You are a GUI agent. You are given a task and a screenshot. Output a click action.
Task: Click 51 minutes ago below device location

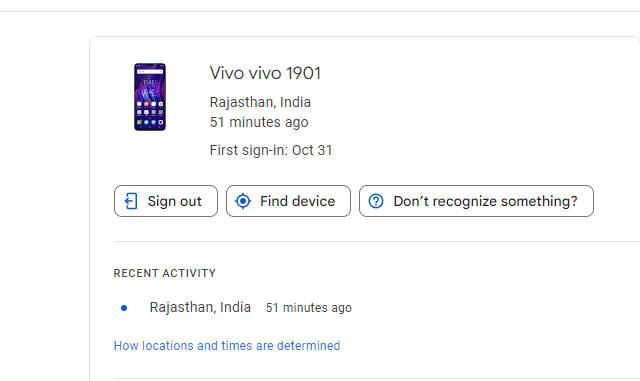point(259,122)
